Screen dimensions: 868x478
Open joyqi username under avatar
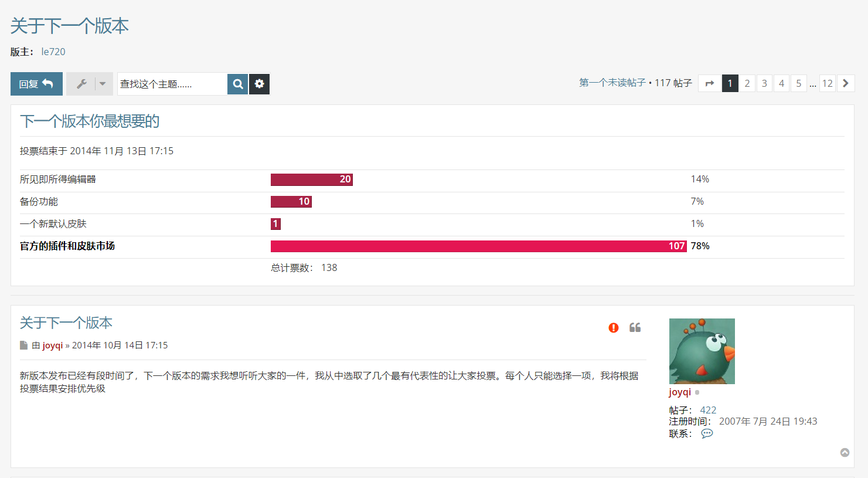tap(680, 392)
